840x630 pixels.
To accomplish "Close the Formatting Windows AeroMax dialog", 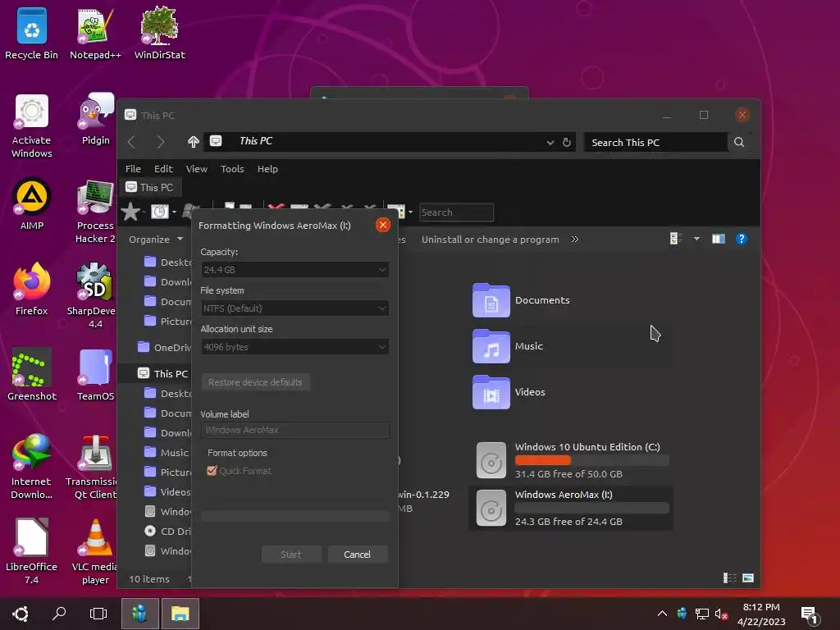I will coord(382,225).
